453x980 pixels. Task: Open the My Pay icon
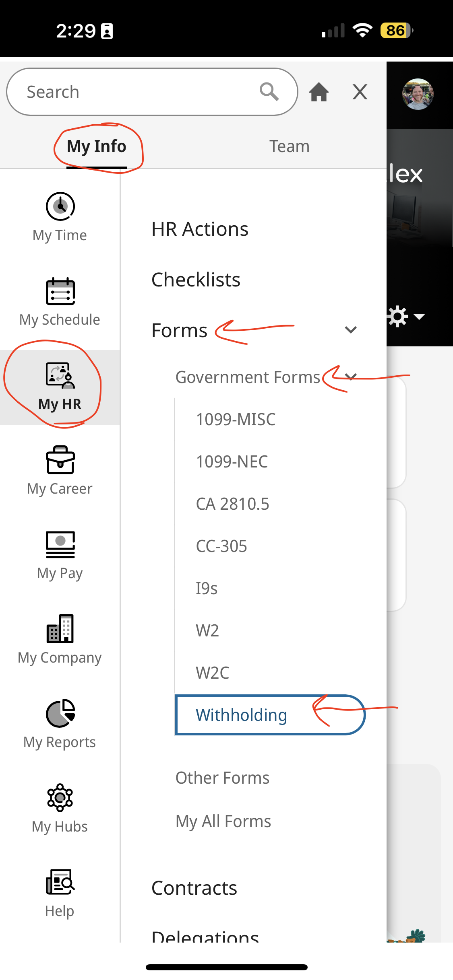point(60,545)
